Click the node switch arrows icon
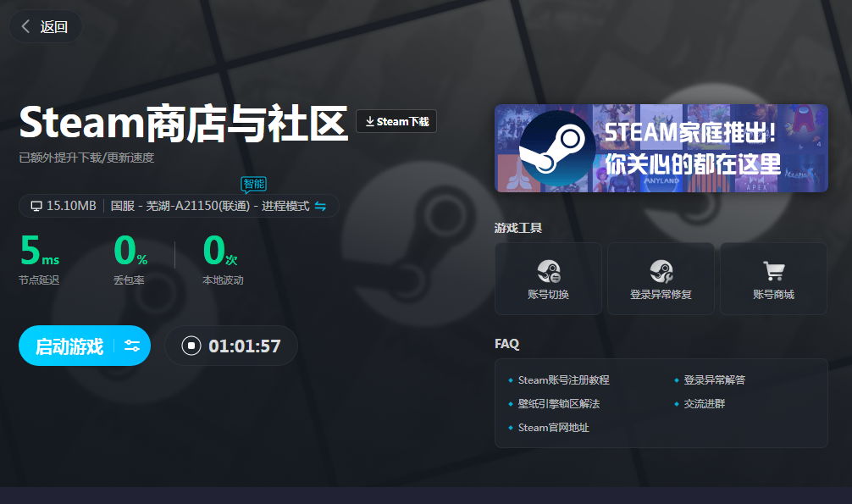 (320, 206)
